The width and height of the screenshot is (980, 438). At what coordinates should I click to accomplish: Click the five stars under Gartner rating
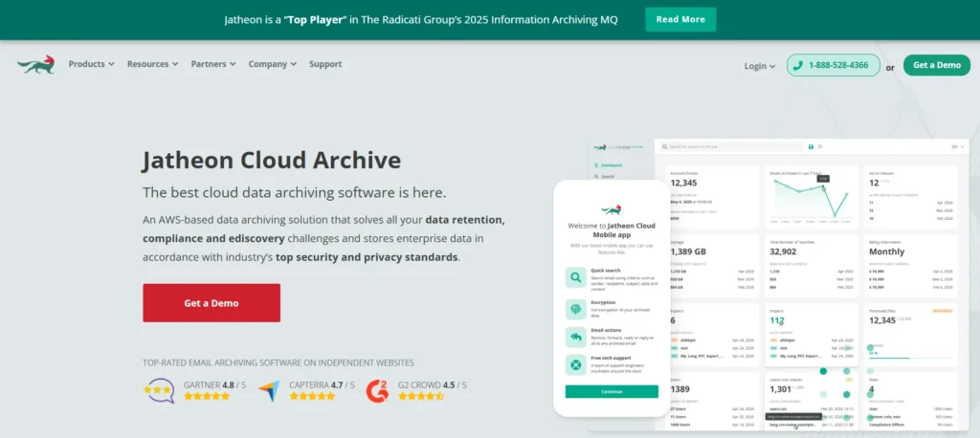coord(207,396)
